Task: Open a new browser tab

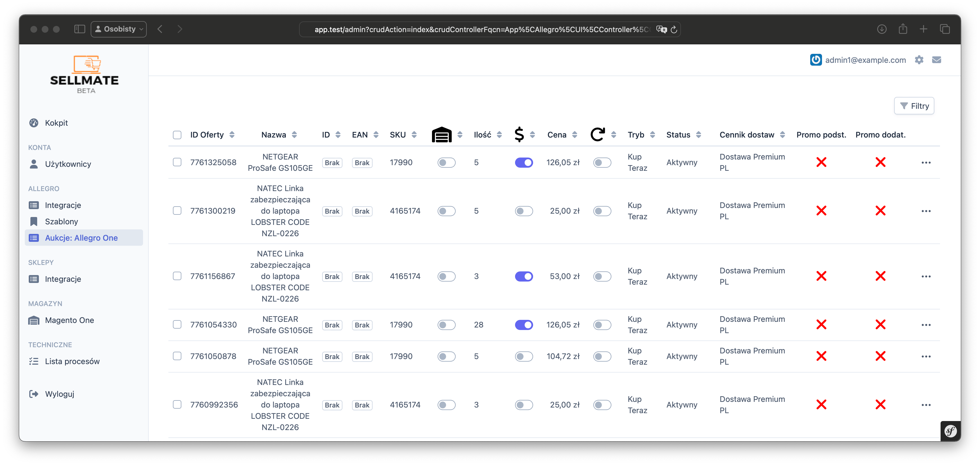Action: coord(923,29)
